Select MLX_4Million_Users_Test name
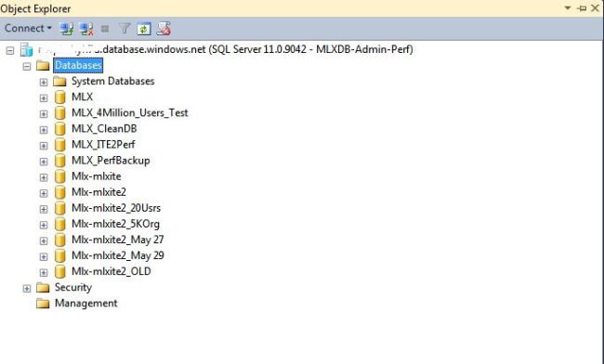This screenshot has width=604, height=364. [130, 113]
